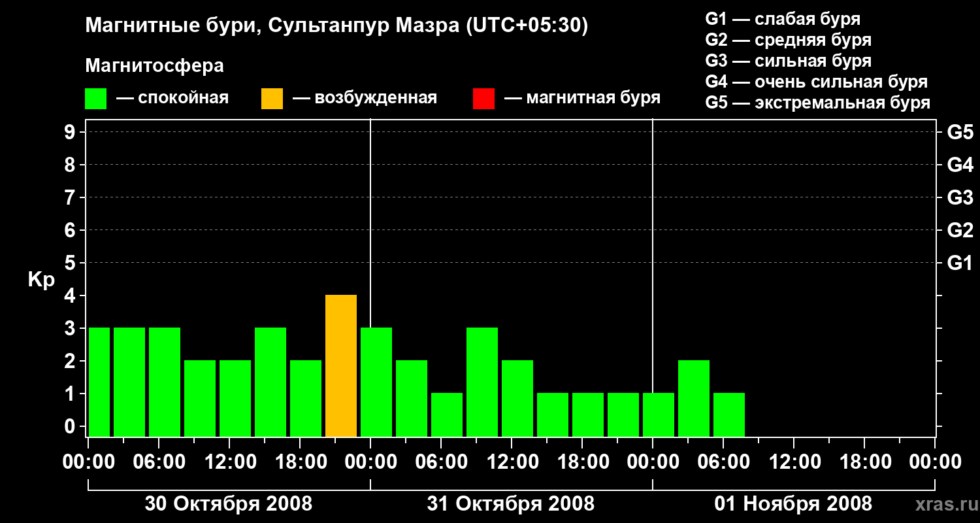This screenshot has height=523, width=980.
Task: Click '18:00' time label above 31 Октября
Action: pos(582,462)
